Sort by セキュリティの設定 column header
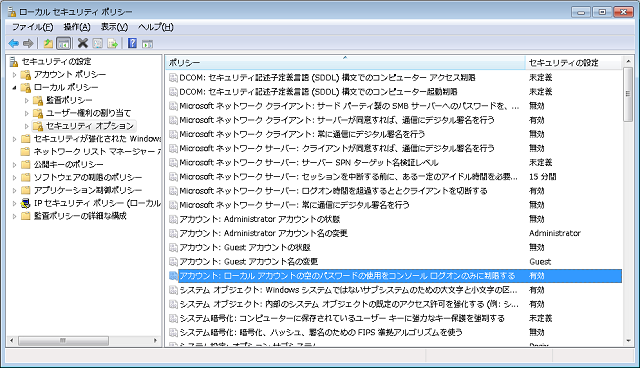Viewport: 640px width, 368px height. click(x=573, y=62)
